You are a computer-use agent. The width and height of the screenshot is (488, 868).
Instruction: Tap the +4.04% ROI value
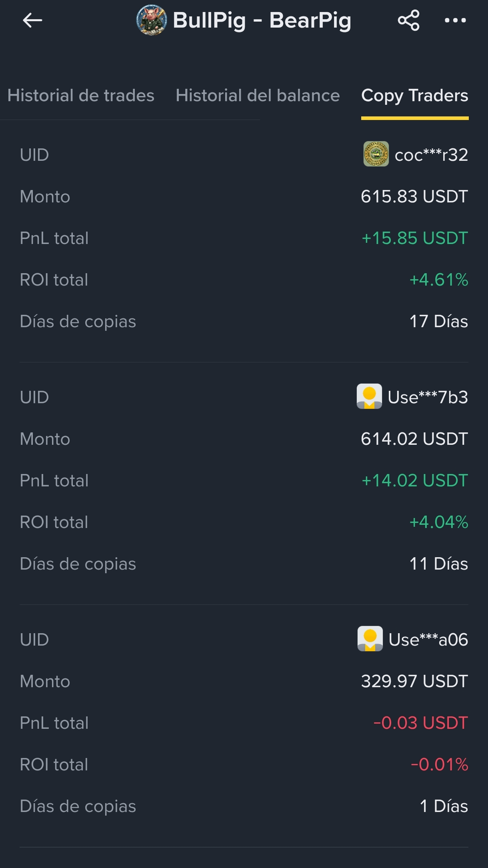click(439, 522)
